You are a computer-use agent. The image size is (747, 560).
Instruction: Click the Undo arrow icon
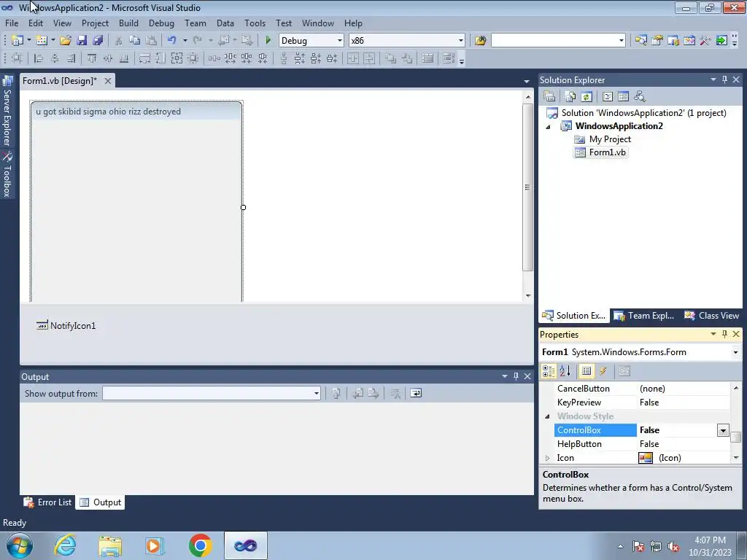pyautogui.click(x=172, y=41)
